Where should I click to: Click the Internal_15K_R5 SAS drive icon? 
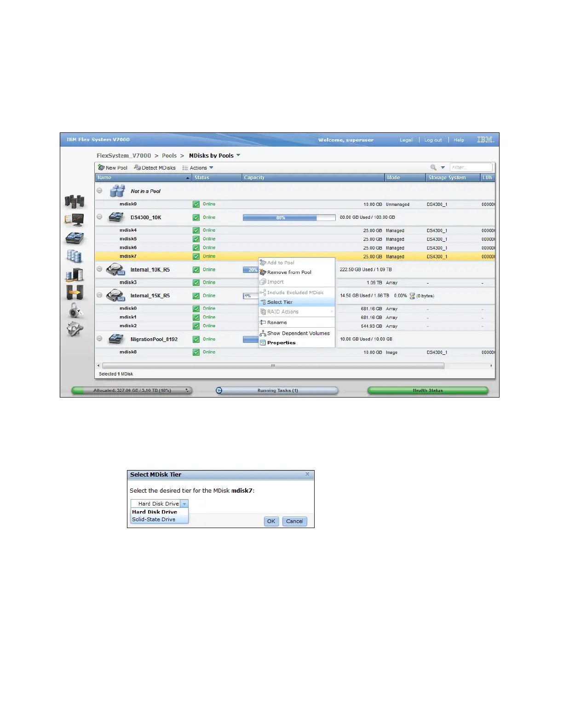pos(115,296)
